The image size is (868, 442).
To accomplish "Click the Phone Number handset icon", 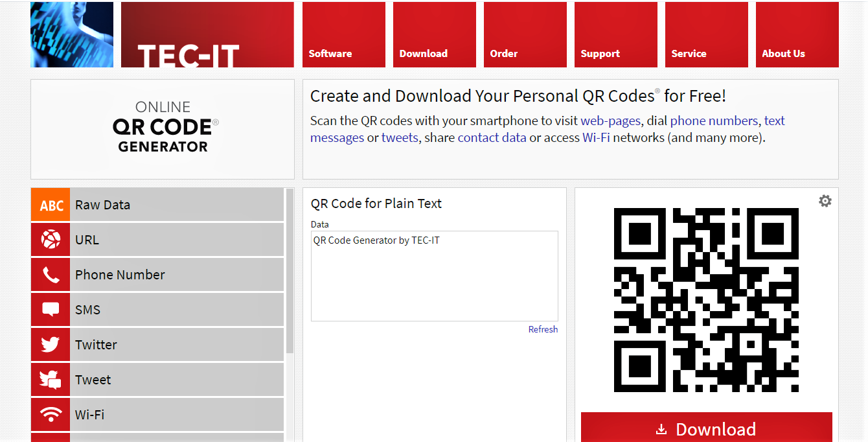I will pyautogui.click(x=51, y=275).
